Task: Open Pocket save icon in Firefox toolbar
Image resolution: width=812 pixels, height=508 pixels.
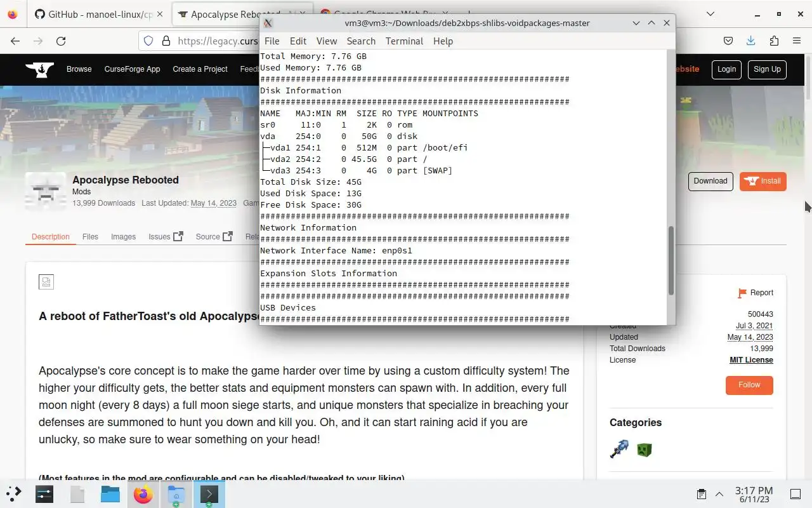Action: [x=728, y=41]
